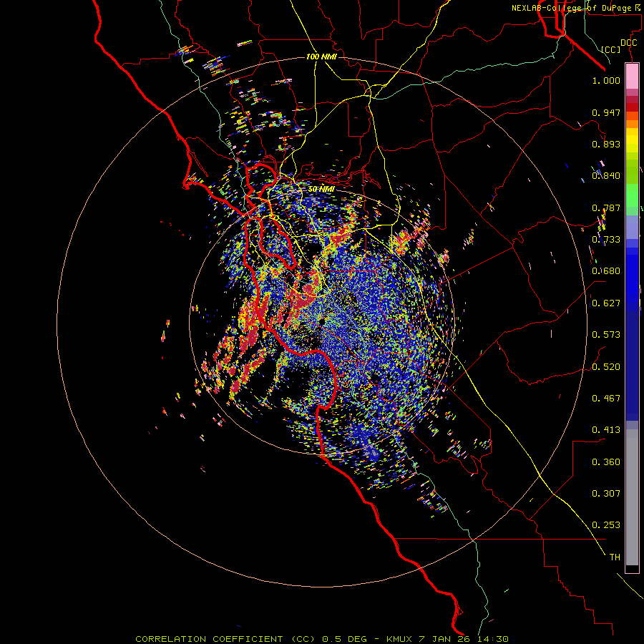Select the 0.893 value on the color scale
This screenshot has width=644, height=644.
[x=606, y=144]
